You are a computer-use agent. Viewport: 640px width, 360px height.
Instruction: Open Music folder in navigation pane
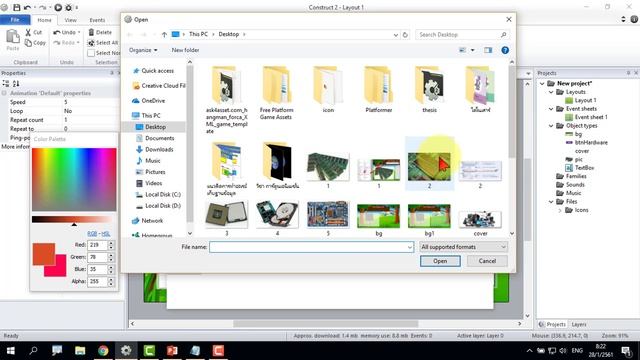pyautogui.click(x=152, y=160)
